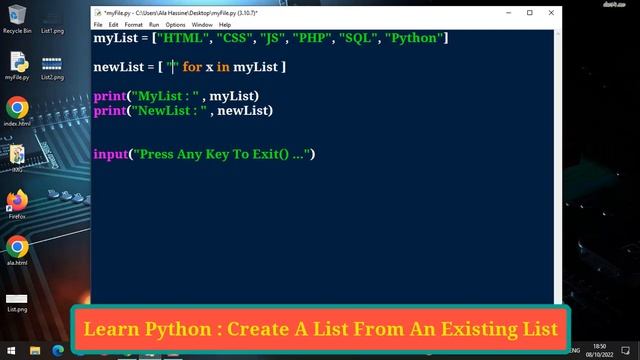Screen dimensions: 640x360
Task: Open File Explorer from the taskbar
Action: (35, 351)
